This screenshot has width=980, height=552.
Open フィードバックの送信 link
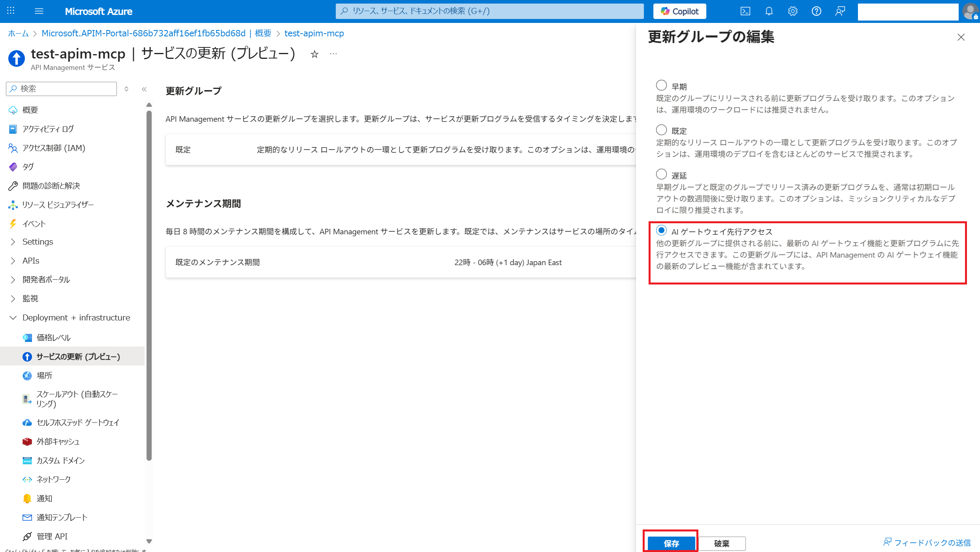click(927, 543)
